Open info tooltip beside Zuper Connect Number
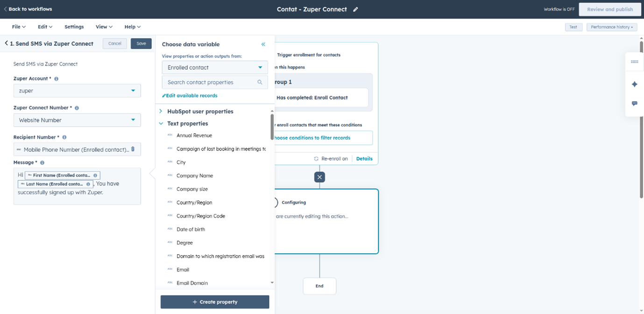 tap(77, 108)
